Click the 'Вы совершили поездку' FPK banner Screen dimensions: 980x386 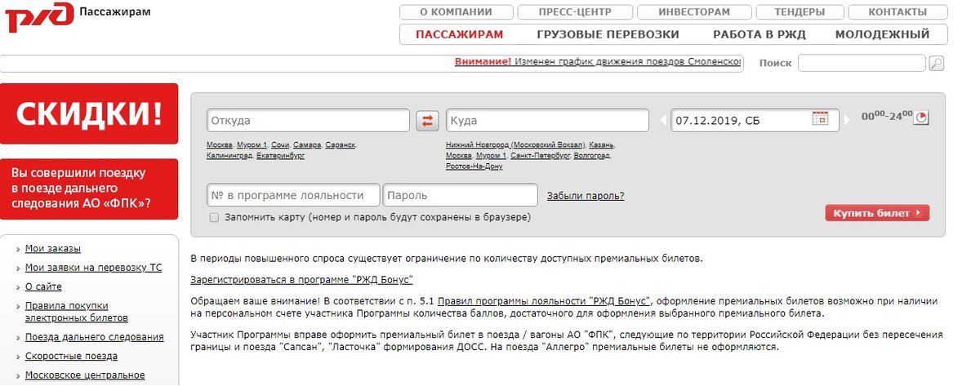click(89, 189)
